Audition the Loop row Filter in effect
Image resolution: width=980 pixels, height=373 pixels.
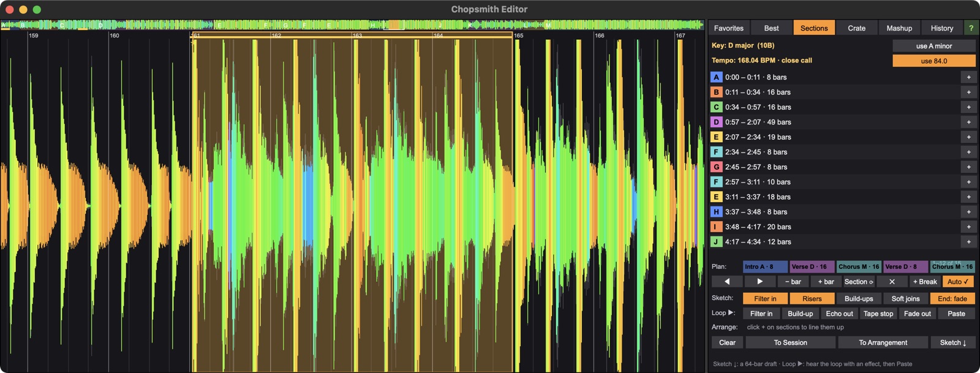tap(761, 314)
